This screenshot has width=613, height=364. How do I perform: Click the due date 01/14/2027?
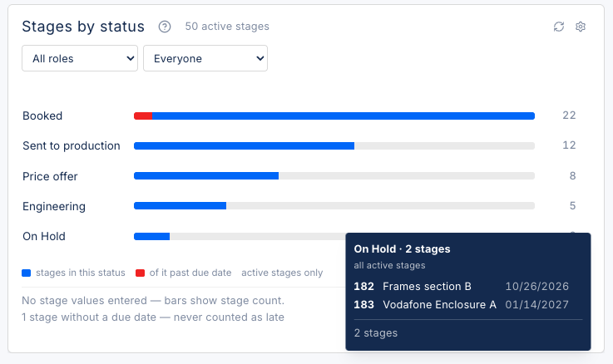point(536,305)
